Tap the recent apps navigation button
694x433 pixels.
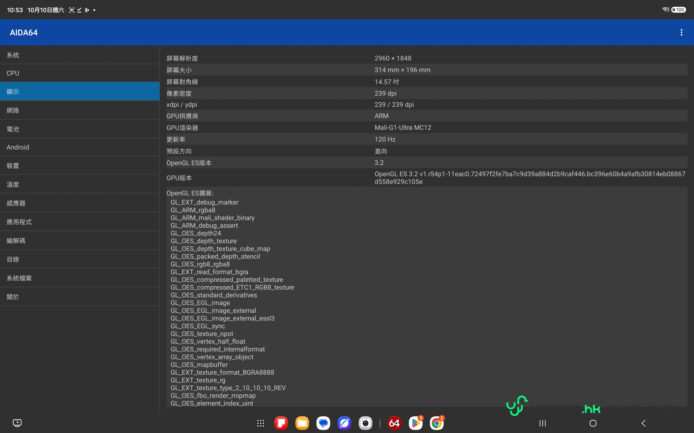tap(542, 423)
